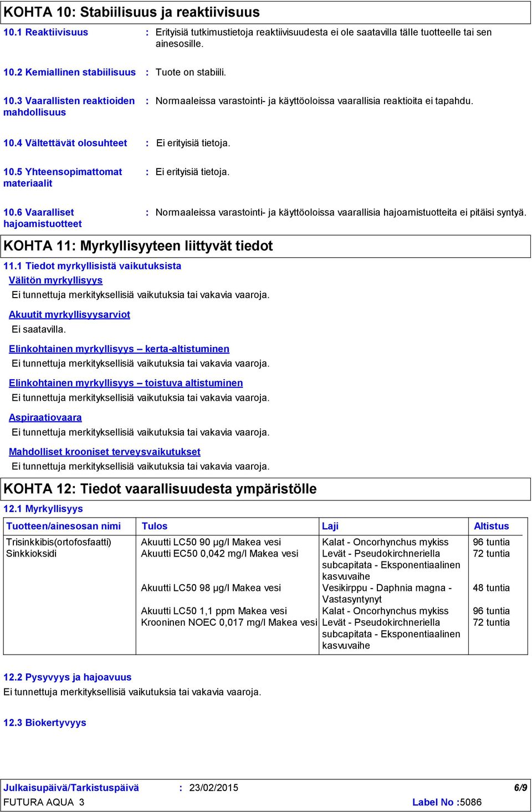532x812 pixels.
Task: Select the '12.3 Biokertyvyys' subheading
Action: point(45,723)
